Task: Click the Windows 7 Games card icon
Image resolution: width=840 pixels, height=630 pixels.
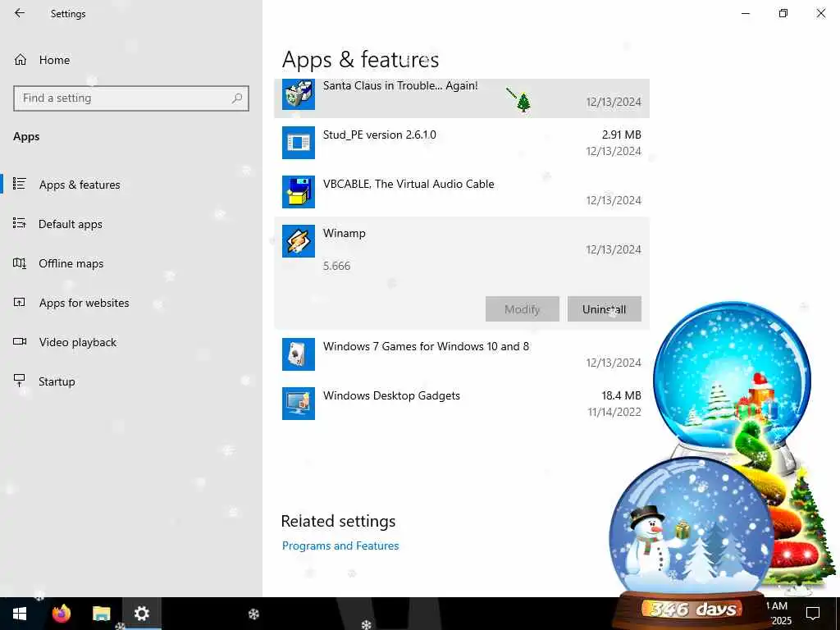Action: click(299, 354)
